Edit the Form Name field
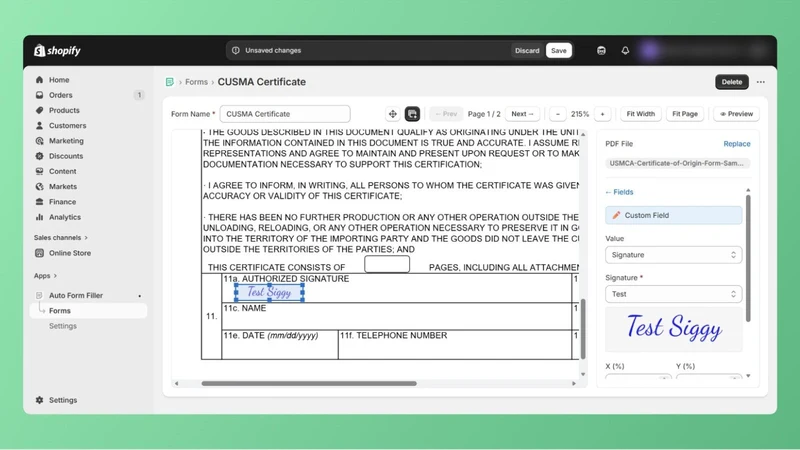This screenshot has height=450, width=800. (285, 114)
